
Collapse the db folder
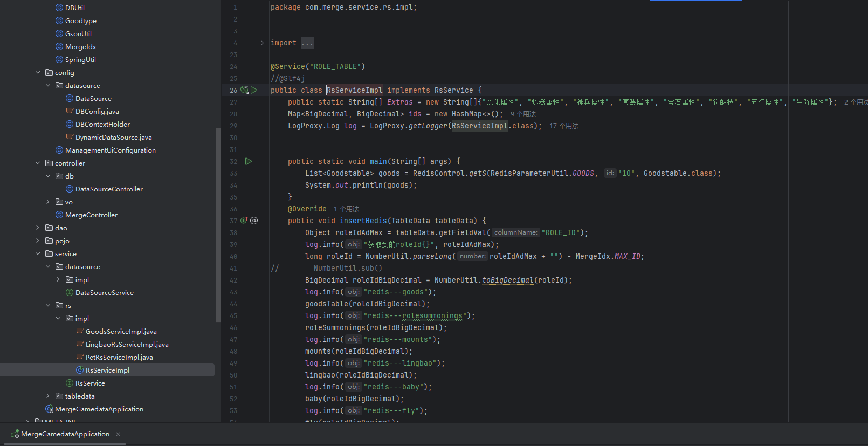pos(48,176)
